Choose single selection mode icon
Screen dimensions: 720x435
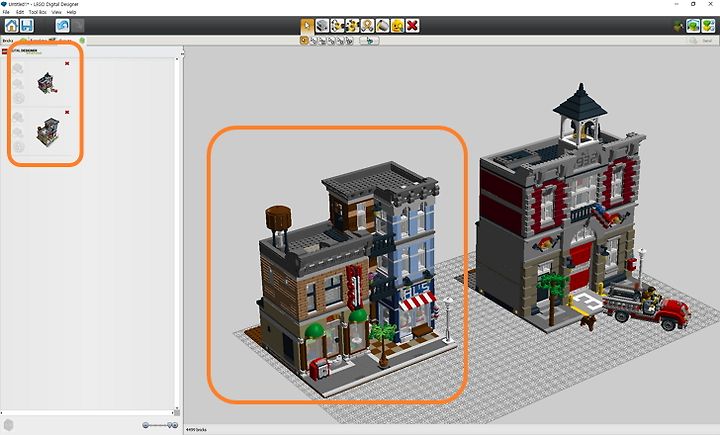tap(304, 41)
